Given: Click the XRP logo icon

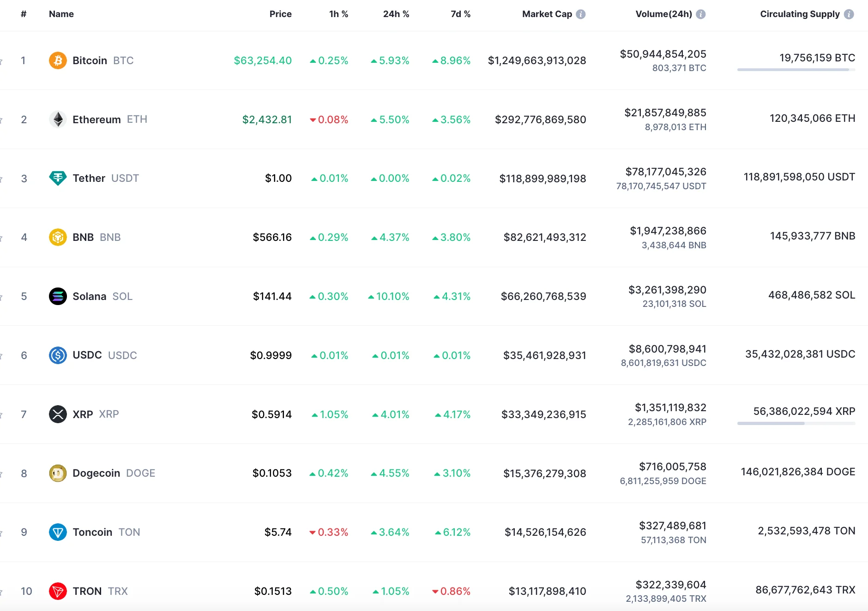Looking at the screenshot, I should [58, 414].
